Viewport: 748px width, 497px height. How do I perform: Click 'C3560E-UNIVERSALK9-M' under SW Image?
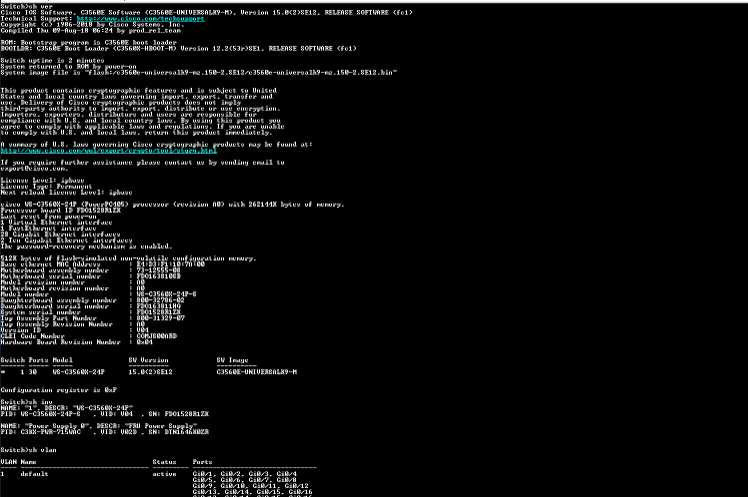(257, 372)
